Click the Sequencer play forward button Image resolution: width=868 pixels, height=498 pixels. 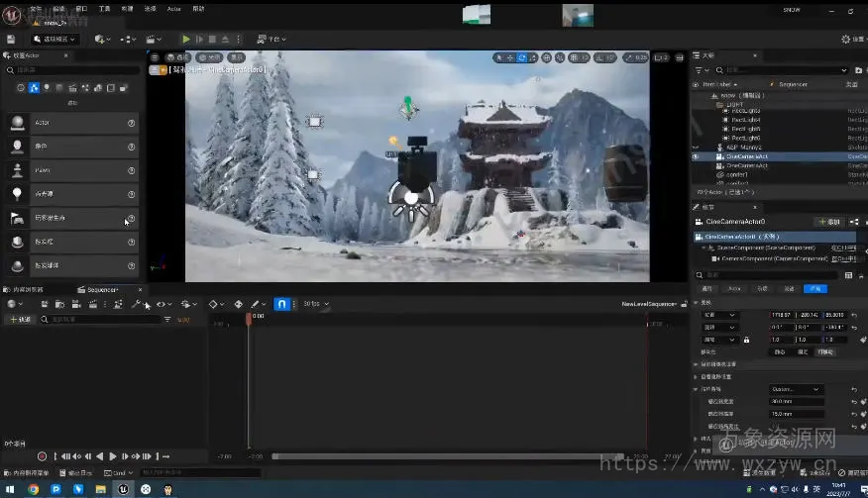112,456
